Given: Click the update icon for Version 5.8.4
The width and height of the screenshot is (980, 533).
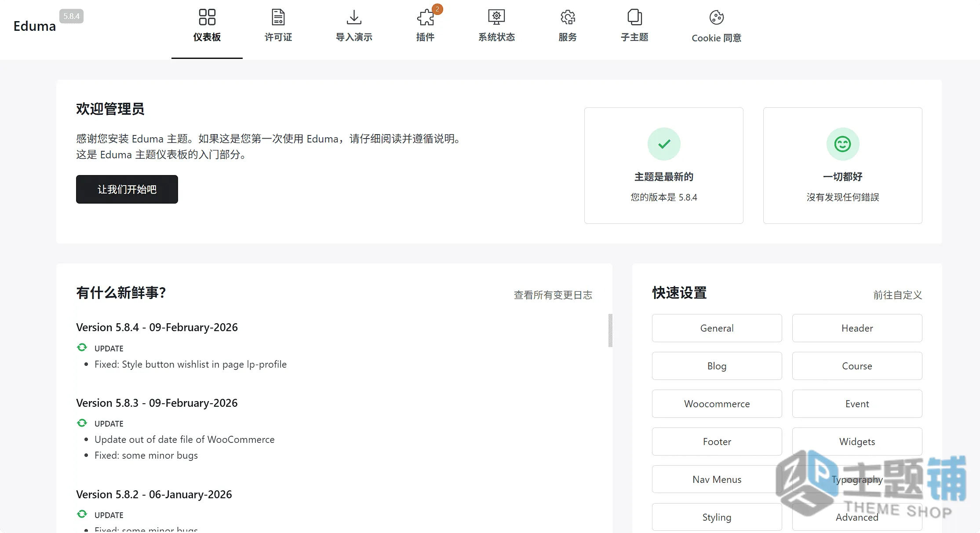Looking at the screenshot, I should (82, 347).
